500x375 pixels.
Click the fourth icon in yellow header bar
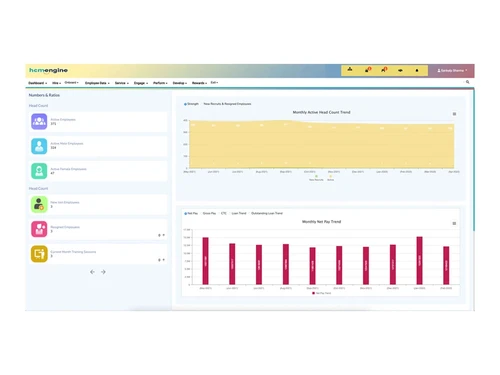point(400,70)
